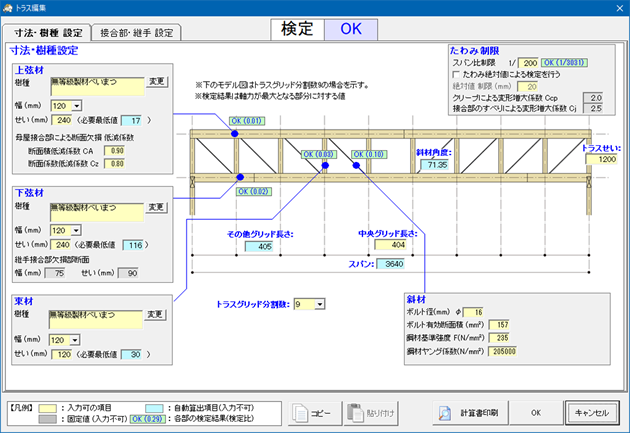Select the 寸法・樹種 設定 tab
Image resolution: width=630 pixels, height=433 pixels.
[x=47, y=32]
